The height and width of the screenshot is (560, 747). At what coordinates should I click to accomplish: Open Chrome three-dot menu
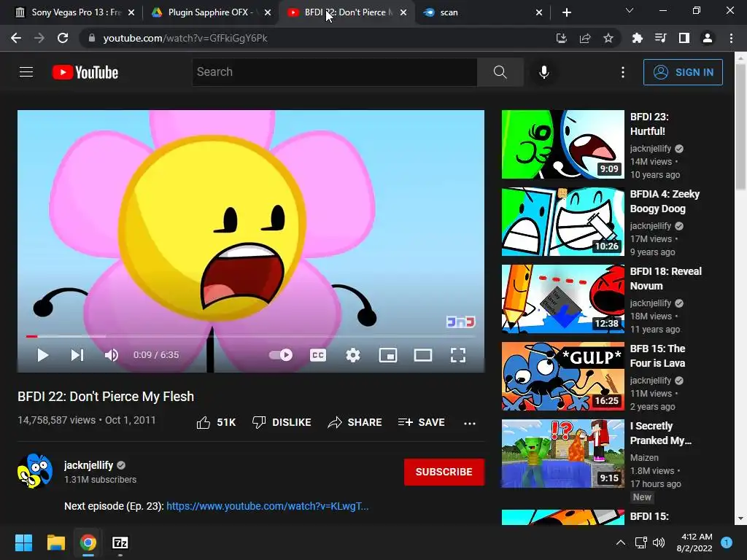click(731, 38)
